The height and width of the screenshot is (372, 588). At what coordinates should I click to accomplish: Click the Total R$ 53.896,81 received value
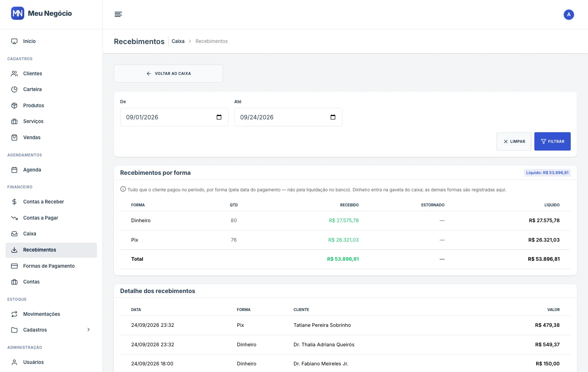pyautogui.click(x=343, y=259)
